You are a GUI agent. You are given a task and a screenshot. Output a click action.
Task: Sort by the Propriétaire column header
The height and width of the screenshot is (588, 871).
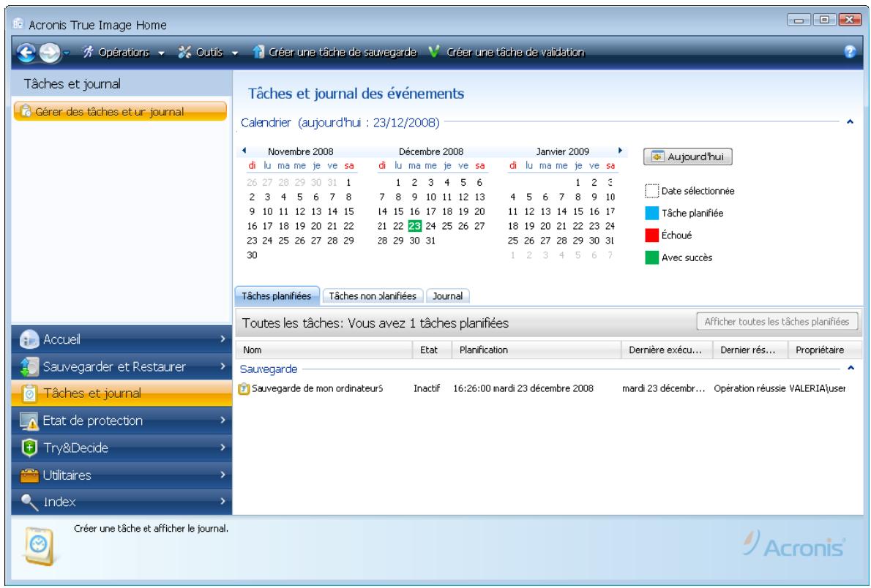coord(825,350)
